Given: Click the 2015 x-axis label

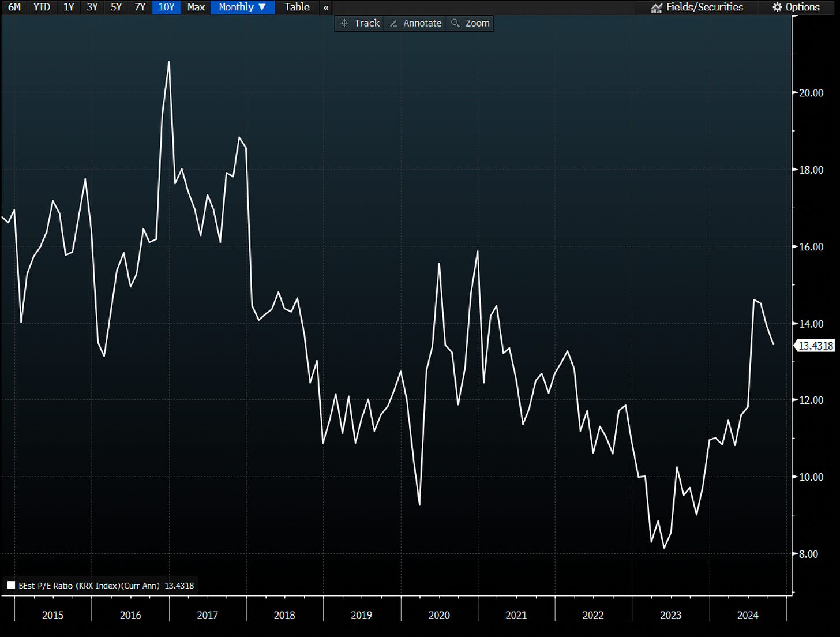Looking at the screenshot, I should click(52, 615).
